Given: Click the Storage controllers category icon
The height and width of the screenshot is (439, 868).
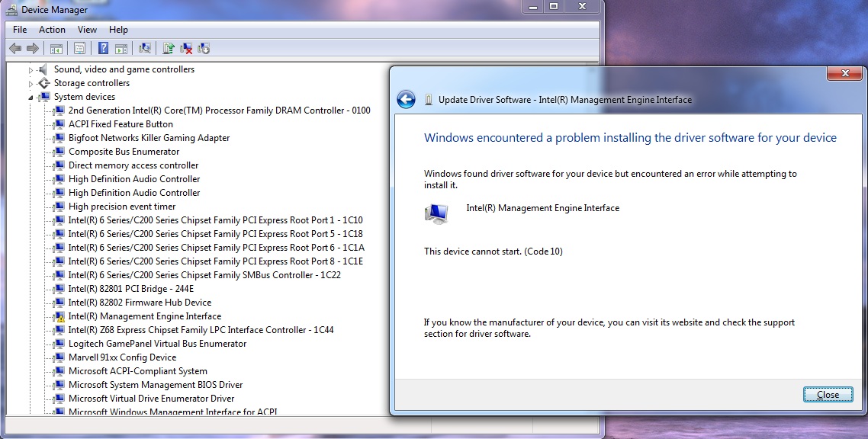Looking at the screenshot, I should (x=43, y=83).
